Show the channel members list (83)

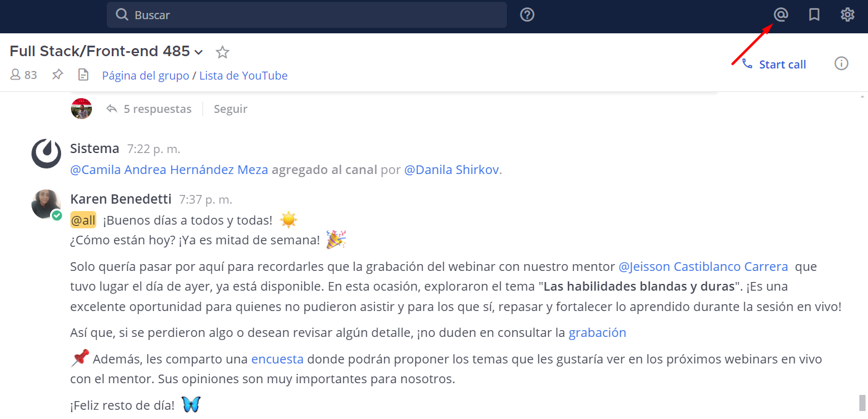point(24,75)
